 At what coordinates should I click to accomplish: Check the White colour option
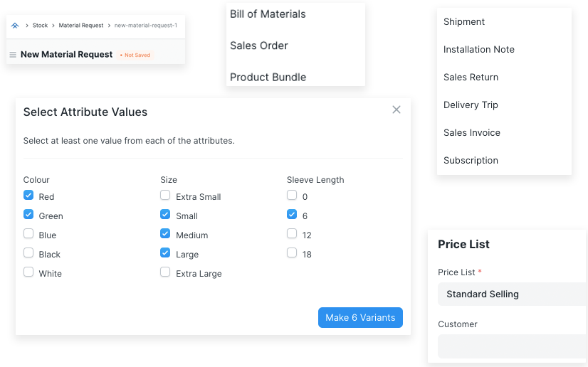(28, 272)
